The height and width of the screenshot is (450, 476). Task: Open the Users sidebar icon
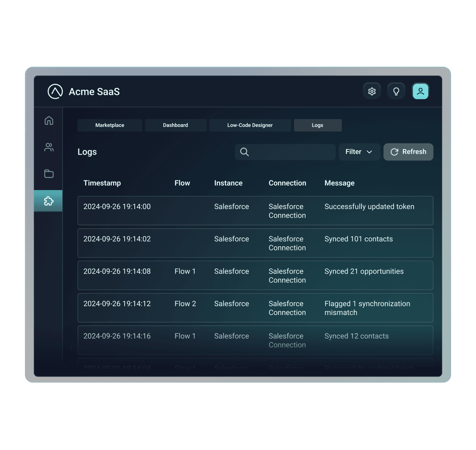(x=49, y=147)
